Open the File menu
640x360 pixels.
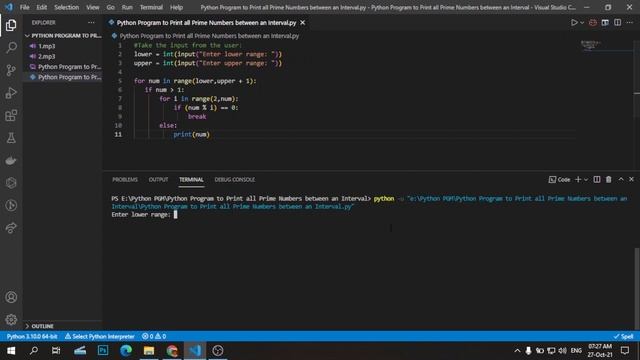(x=24, y=7)
